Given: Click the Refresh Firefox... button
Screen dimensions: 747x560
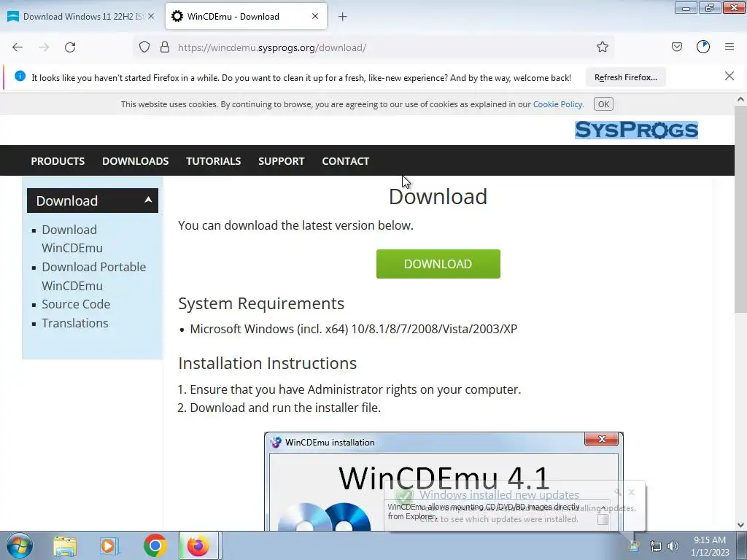Looking at the screenshot, I should pyautogui.click(x=625, y=77).
